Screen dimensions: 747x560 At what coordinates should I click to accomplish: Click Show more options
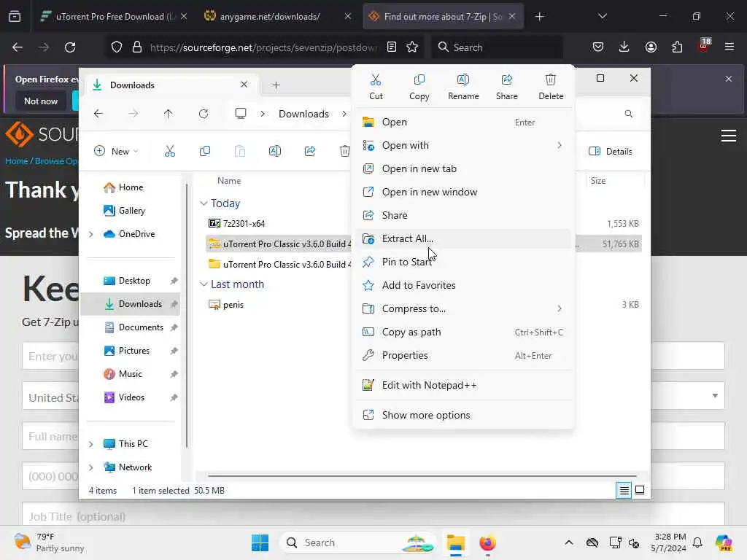click(463, 415)
